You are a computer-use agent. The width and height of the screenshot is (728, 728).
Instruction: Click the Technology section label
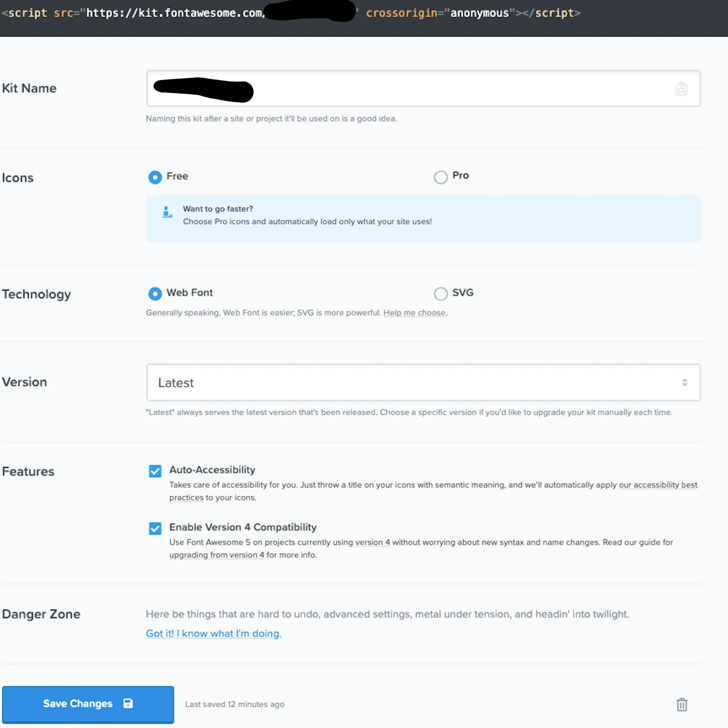pos(36,294)
